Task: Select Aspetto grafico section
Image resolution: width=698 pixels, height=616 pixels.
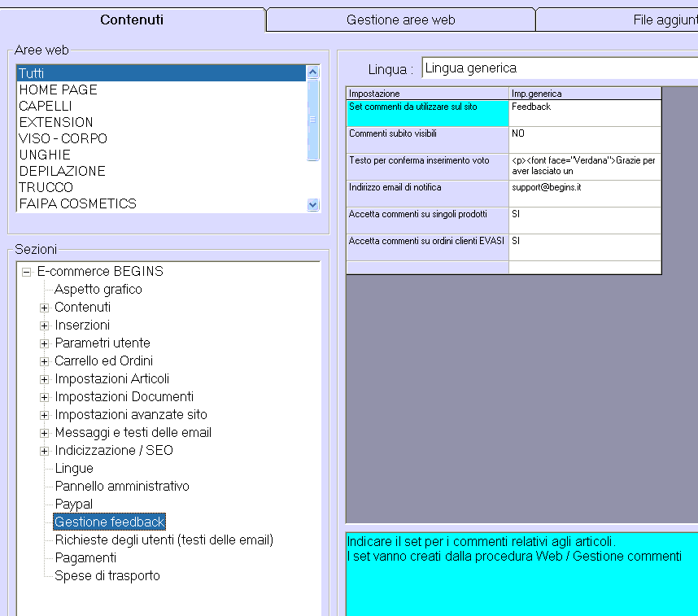Action: click(98, 290)
